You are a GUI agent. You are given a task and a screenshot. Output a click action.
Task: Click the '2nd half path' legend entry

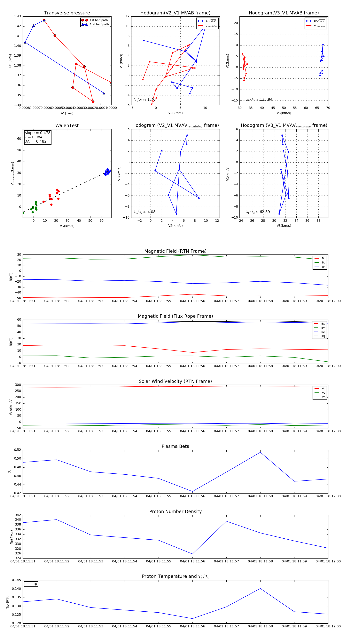[95, 25]
